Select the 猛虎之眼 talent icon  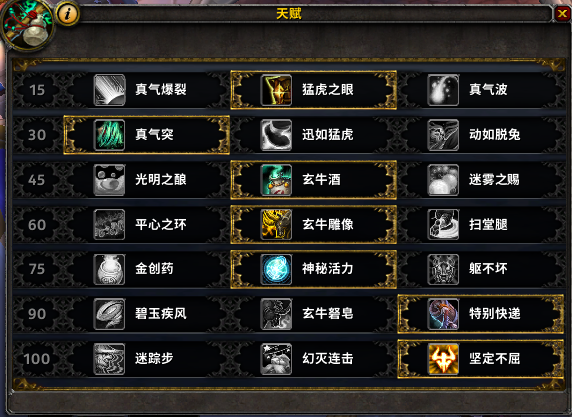[276, 90]
